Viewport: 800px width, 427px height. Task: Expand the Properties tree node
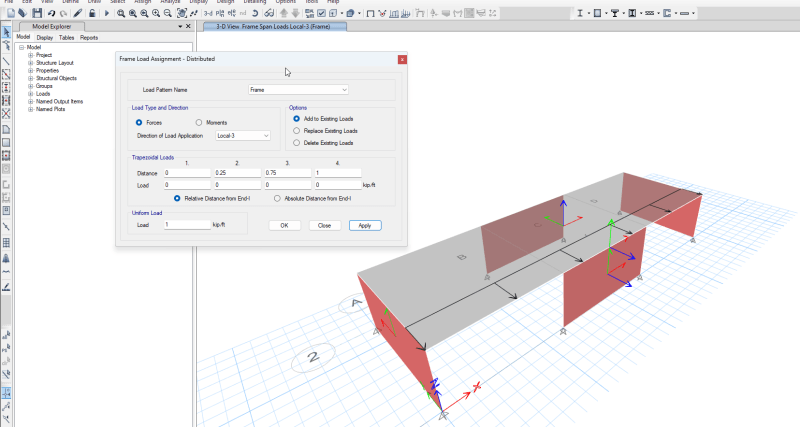31,70
